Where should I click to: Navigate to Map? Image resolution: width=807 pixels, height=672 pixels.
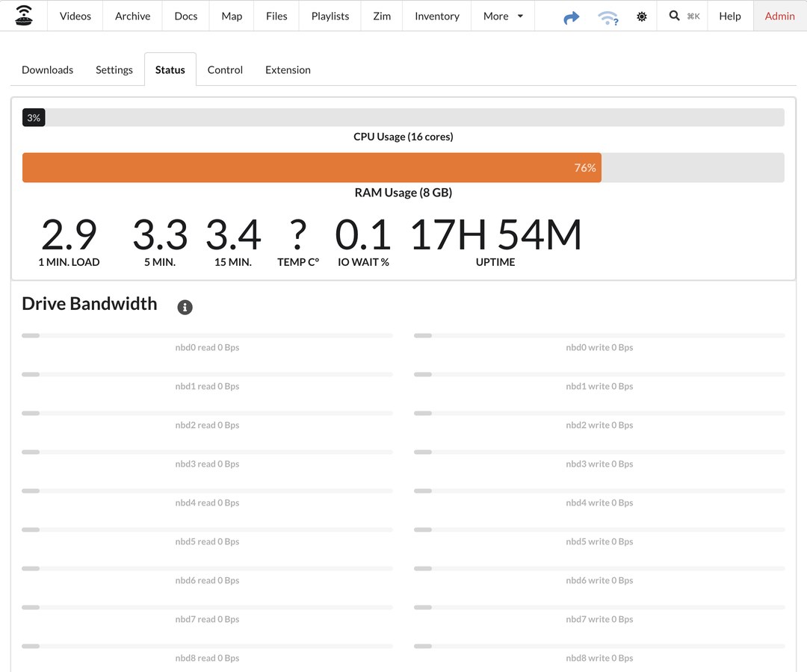click(232, 16)
